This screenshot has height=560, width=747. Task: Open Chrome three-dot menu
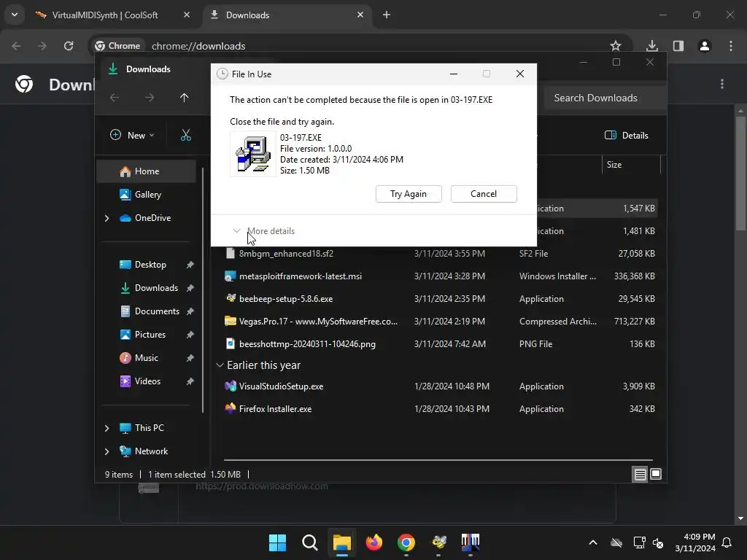731,46
